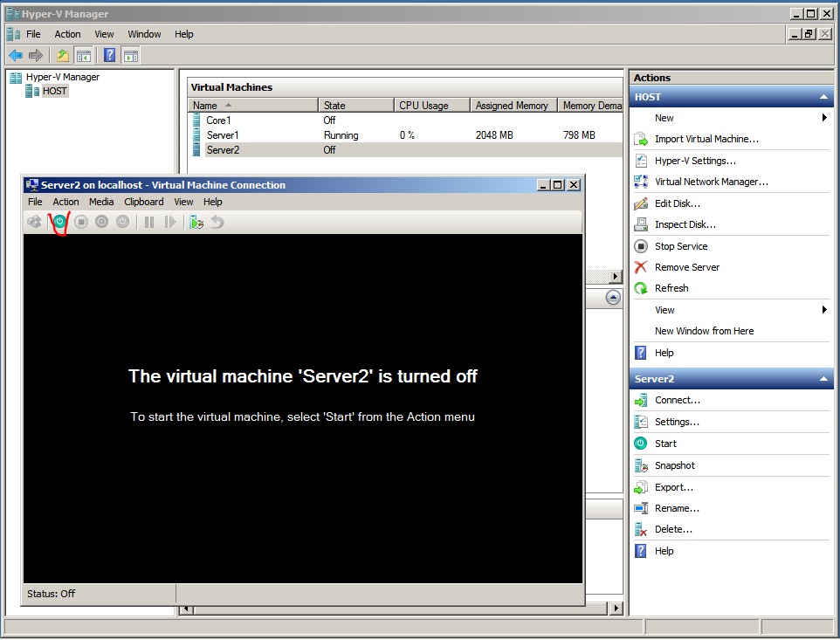Click the State column header
Image resolution: width=840 pixels, height=640 pixels.
356,106
